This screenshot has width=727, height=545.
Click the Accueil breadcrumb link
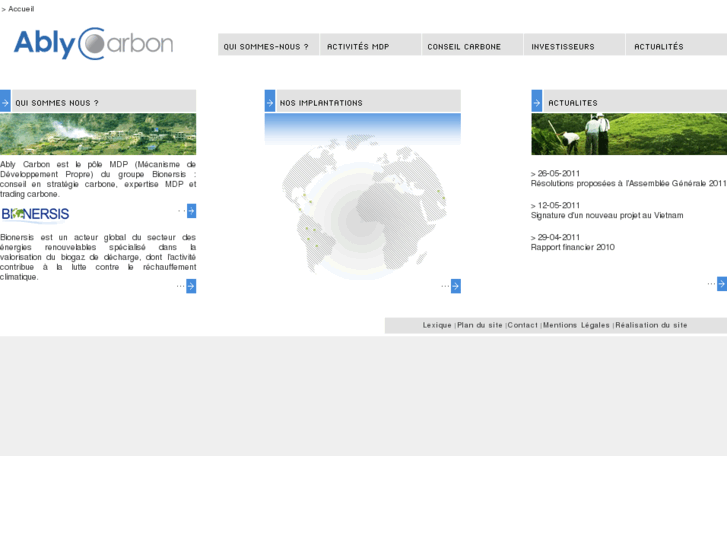pos(21,9)
